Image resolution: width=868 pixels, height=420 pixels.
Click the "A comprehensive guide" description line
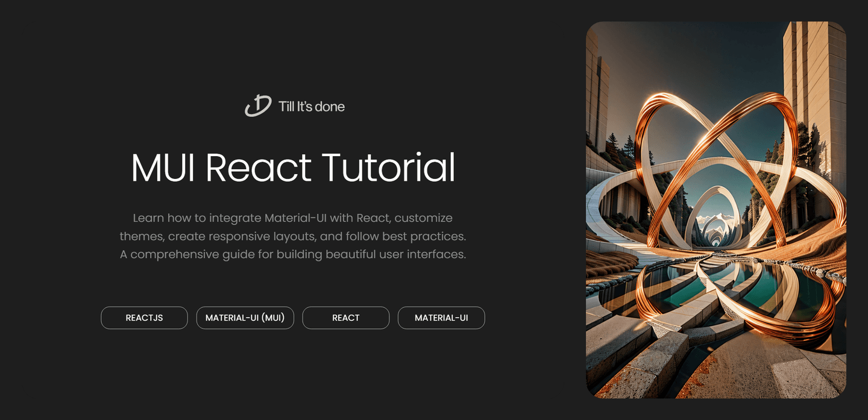coord(292,254)
